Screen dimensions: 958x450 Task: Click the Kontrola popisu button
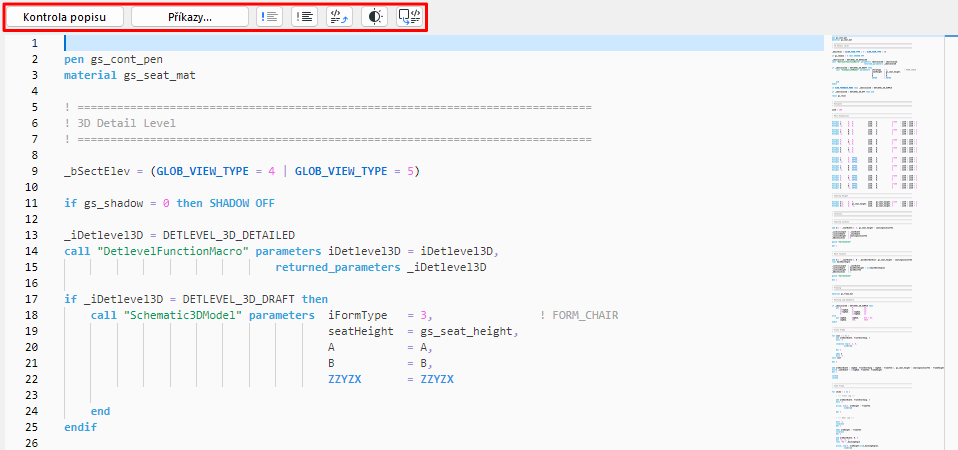(x=65, y=17)
